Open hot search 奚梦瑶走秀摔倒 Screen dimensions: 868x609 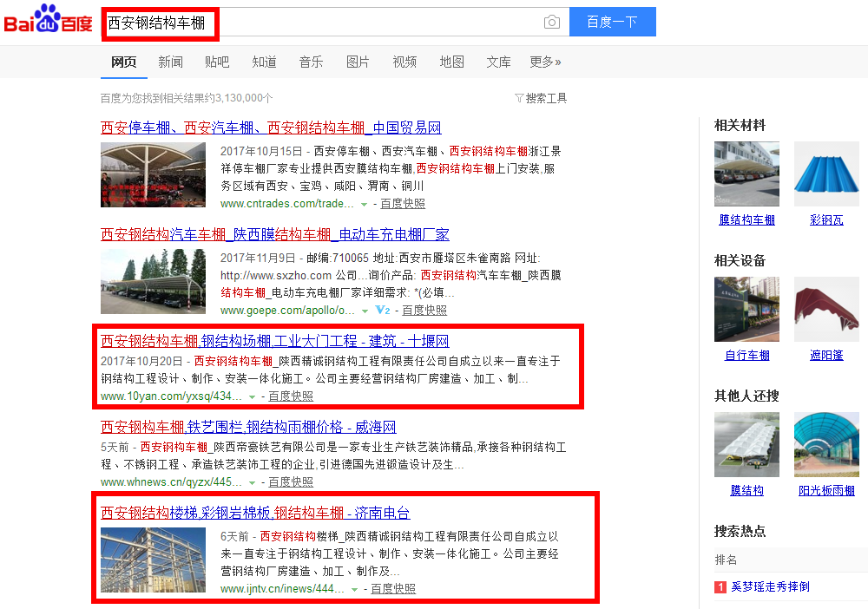770,586
